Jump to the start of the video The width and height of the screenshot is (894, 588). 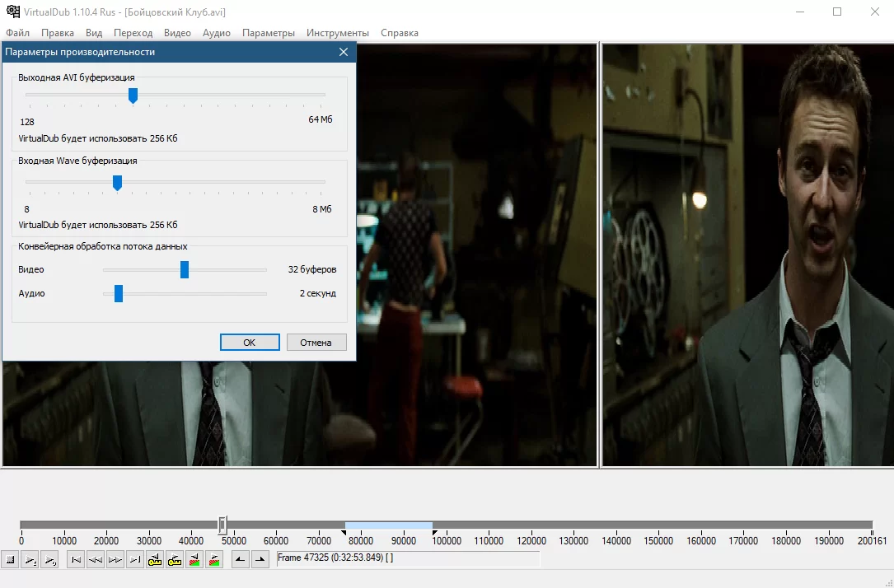pos(75,560)
